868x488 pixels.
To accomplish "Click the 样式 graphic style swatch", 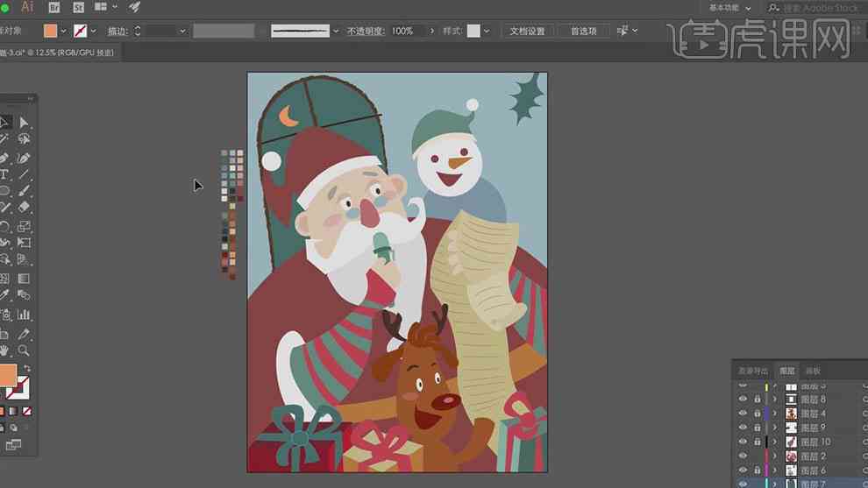I will pos(473,31).
